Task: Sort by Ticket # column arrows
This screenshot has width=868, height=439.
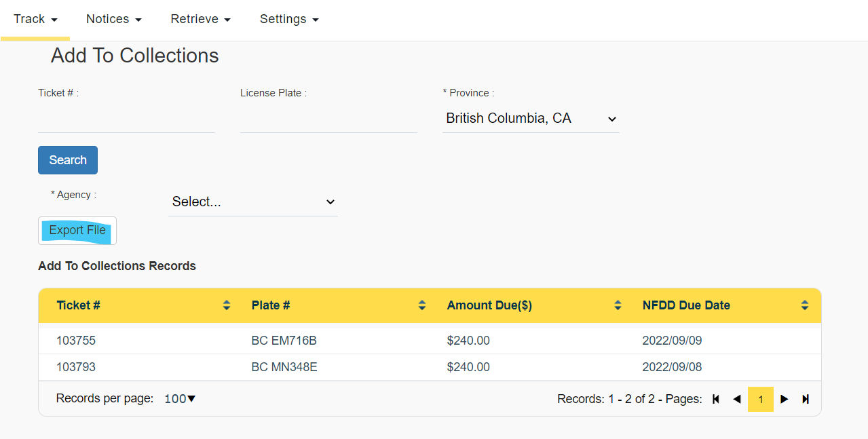Action: 227,305
